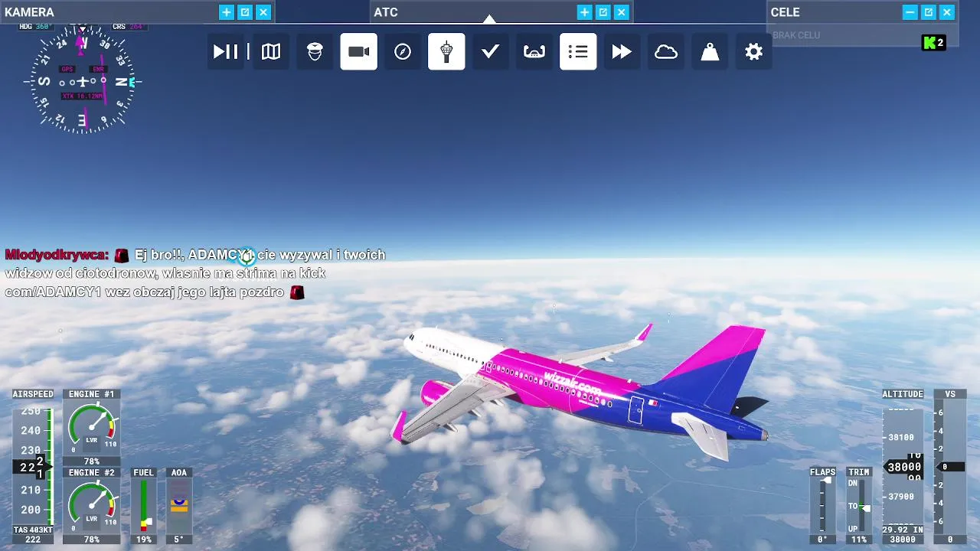Close the KAMERA panel
Screen dimensions: 980x551
(x=263, y=12)
